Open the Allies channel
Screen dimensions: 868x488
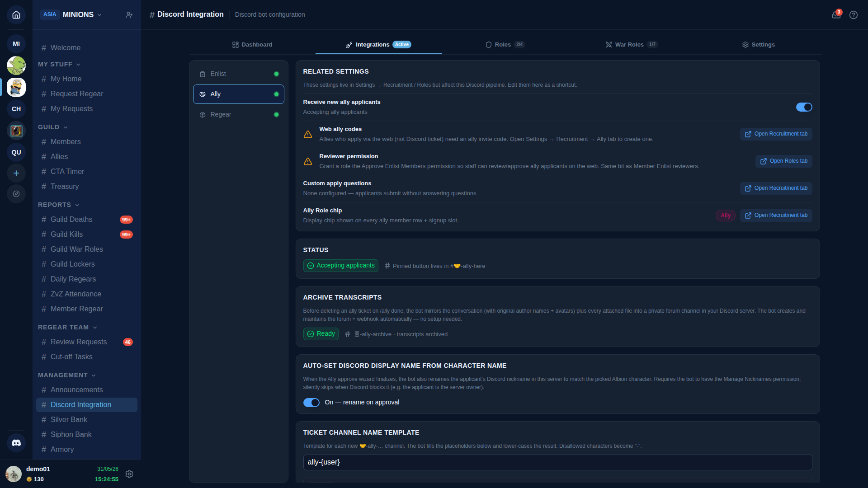[x=87, y=157]
